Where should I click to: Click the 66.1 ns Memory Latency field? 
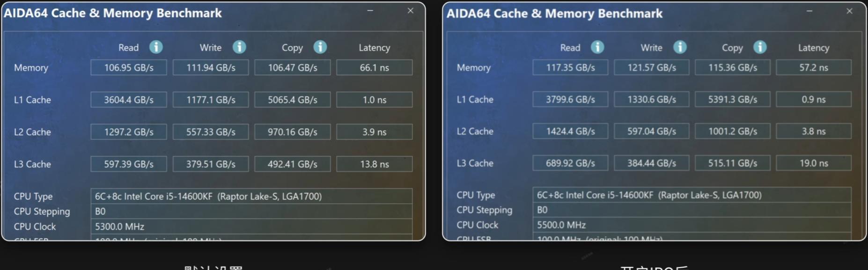[374, 67]
